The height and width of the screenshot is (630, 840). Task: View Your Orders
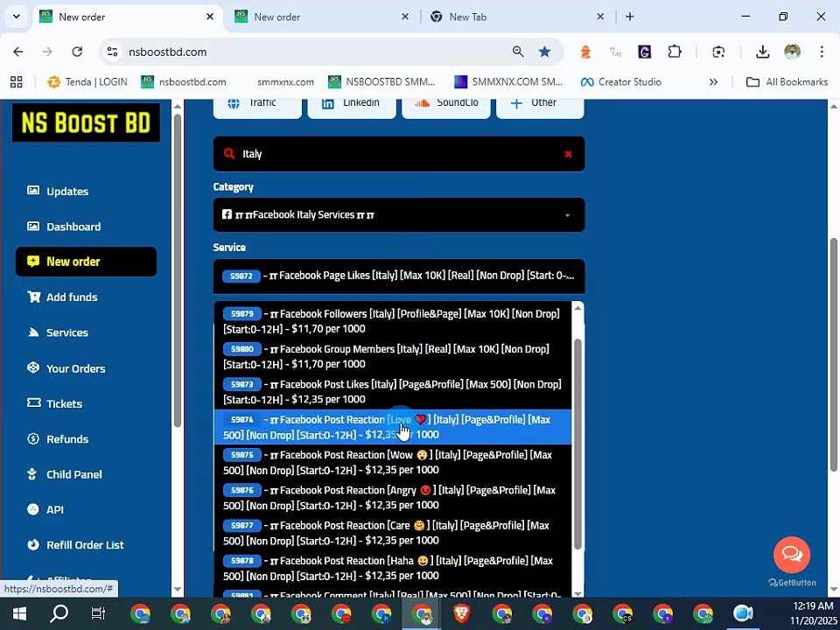(x=66, y=368)
